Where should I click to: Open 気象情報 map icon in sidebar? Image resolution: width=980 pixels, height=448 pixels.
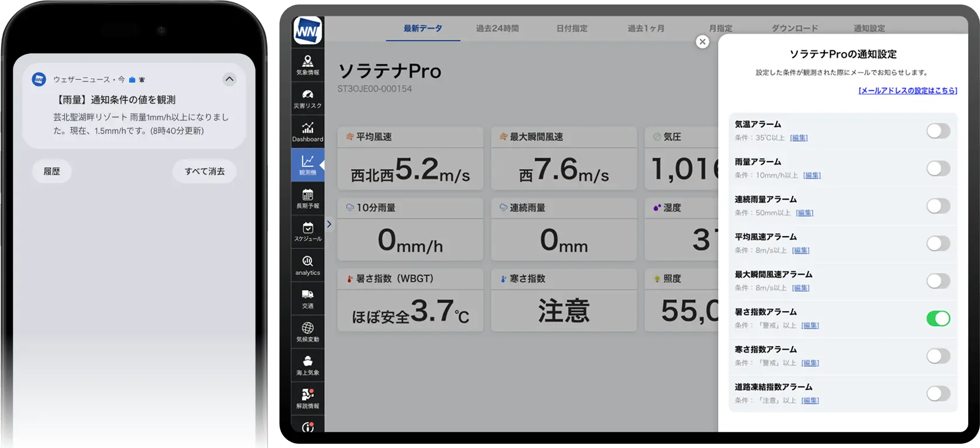coord(308,64)
